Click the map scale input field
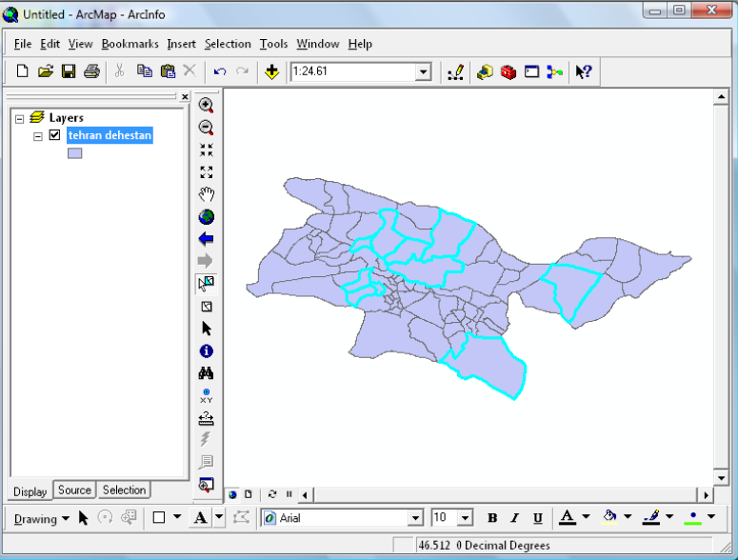The width and height of the screenshot is (738, 560). [353, 71]
